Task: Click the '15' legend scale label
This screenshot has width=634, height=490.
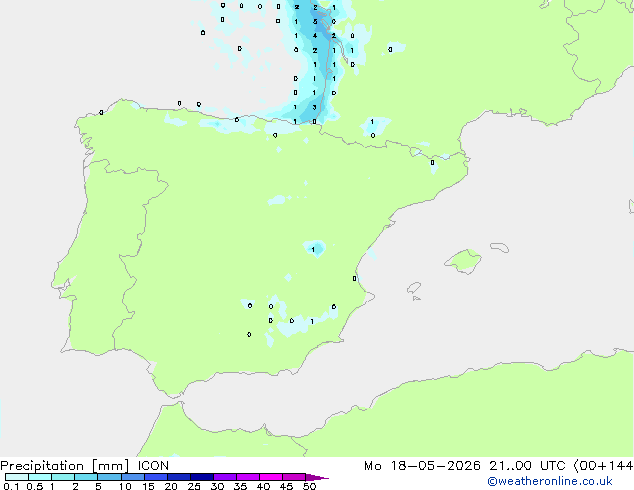Action: click(x=148, y=486)
